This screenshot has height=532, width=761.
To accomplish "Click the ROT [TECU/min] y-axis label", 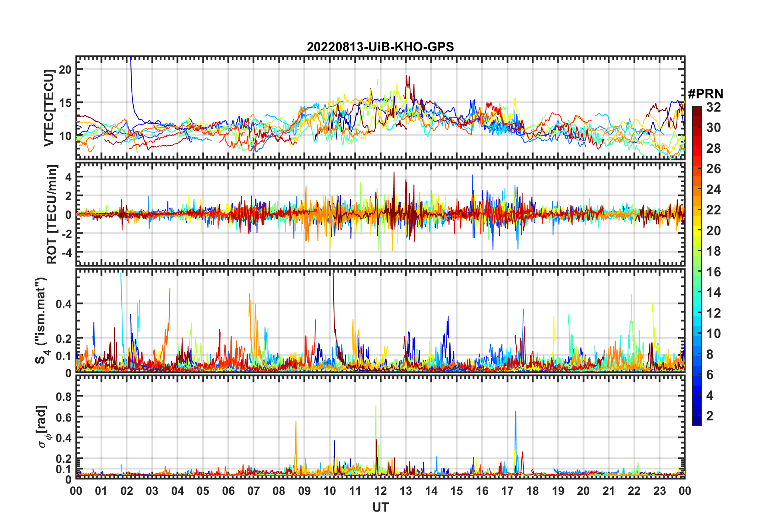I will (x=52, y=214).
